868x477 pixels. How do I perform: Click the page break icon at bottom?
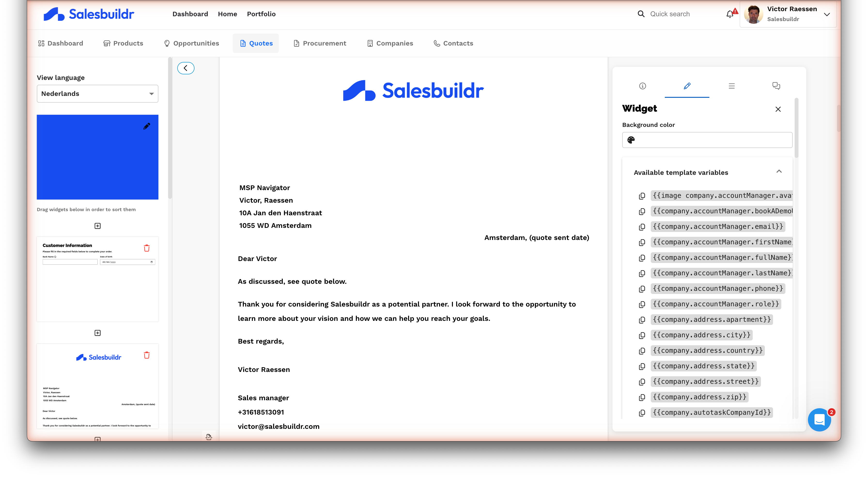point(209,437)
